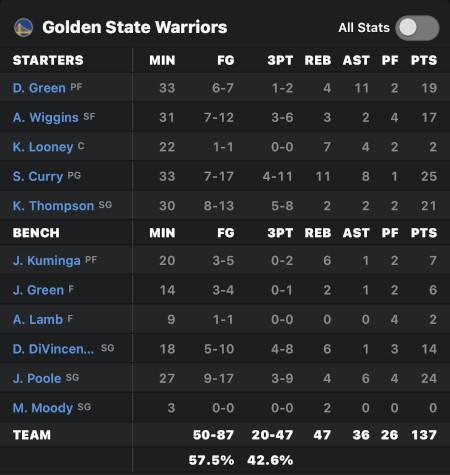This screenshot has width=450, height=475.
Task: Click the team total 137 points cell
Action: (x=424, y=435)
